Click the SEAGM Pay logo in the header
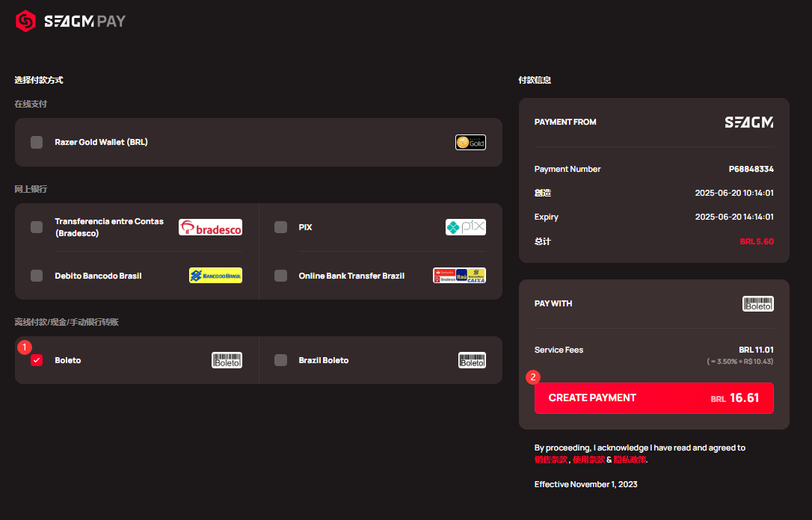The width and height of the screenshot is (812, 520). 70,21
